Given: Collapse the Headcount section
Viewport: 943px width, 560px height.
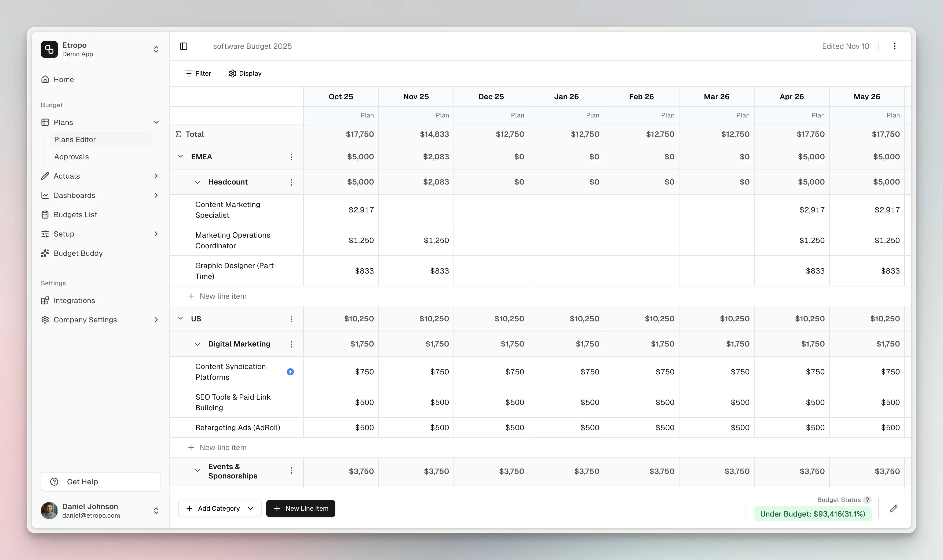Looking at the screenshot, I should [x=198, y=182].
